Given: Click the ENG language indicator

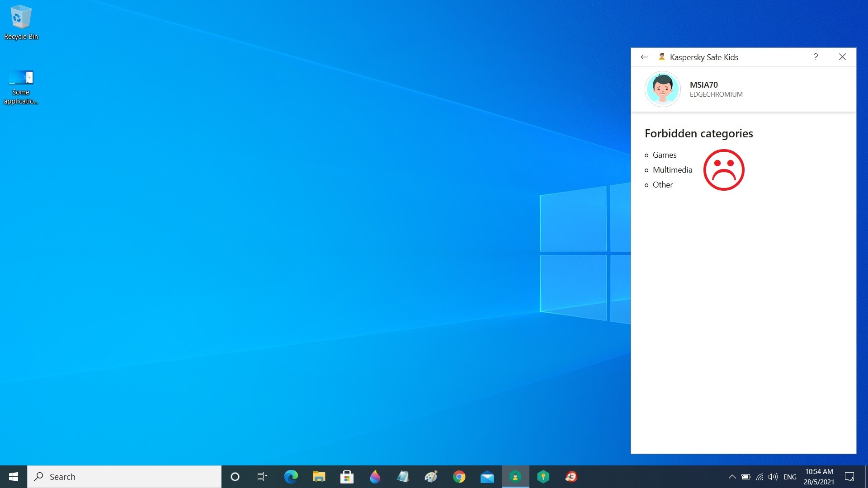Looking at the screenshot, I should click(x=790, y=477).
